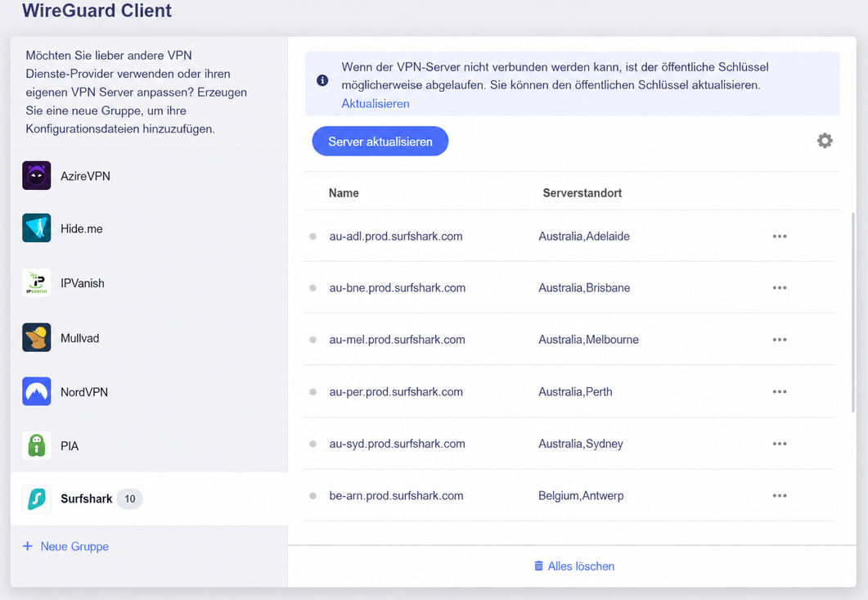The image size is (868, 600).
Task: Open more options for au-mel.prod.surfshark.com
Action: click(780, 340)
